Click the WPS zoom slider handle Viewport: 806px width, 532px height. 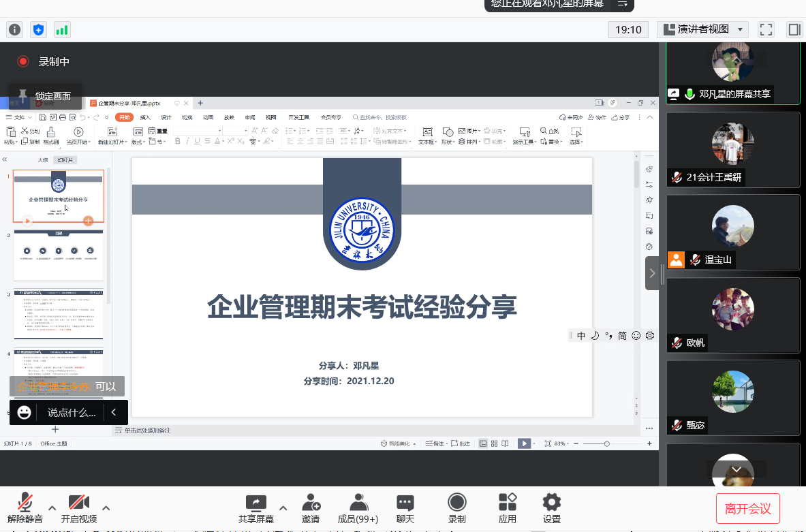click(x=606, y=443)
